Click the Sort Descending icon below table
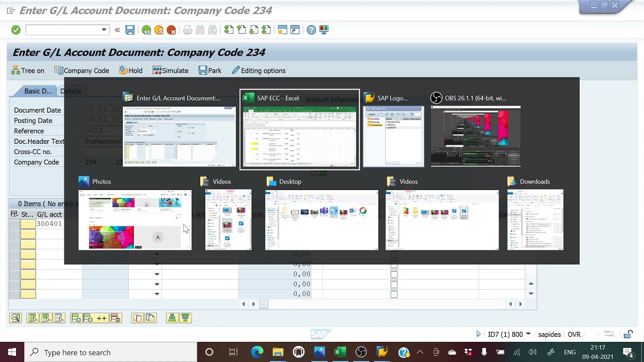Screen dimensions: 644x362 pyautogui.click(x=185, y=318)
